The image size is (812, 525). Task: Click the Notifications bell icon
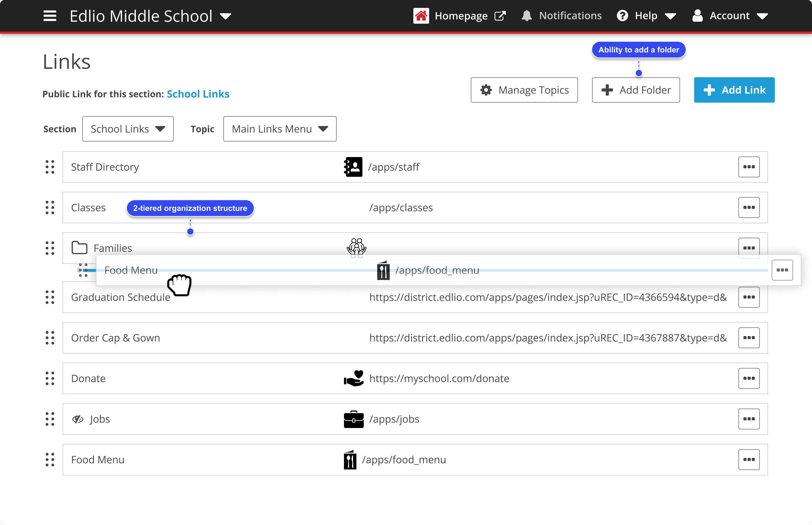(527, 16)
